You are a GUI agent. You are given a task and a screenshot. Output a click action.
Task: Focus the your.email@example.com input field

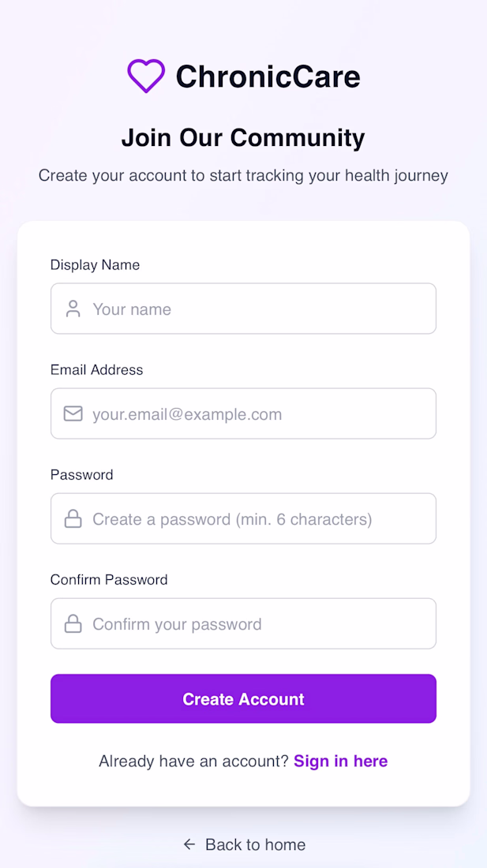click(x=260, y=413)
